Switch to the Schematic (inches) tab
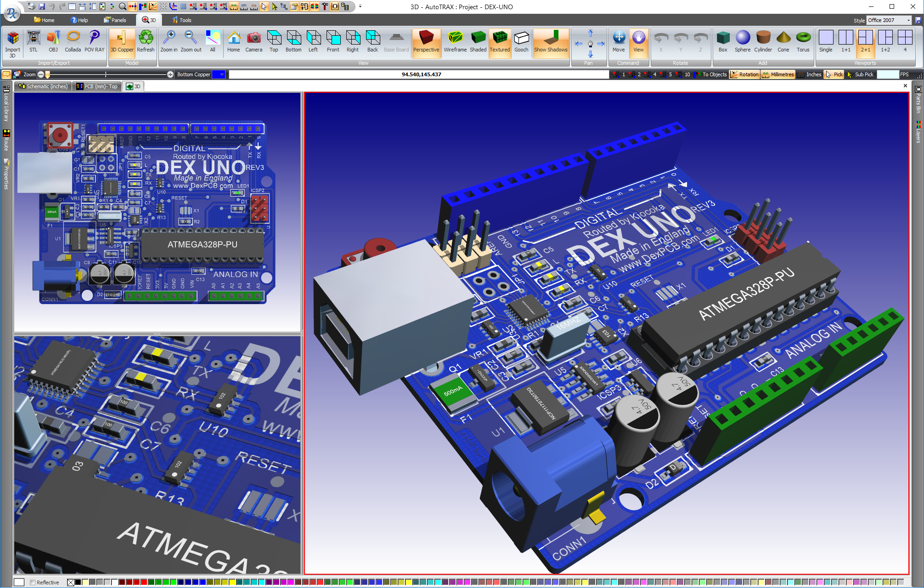Image resolution: width=924 pixels, height=588 pixels. (43, 86)
